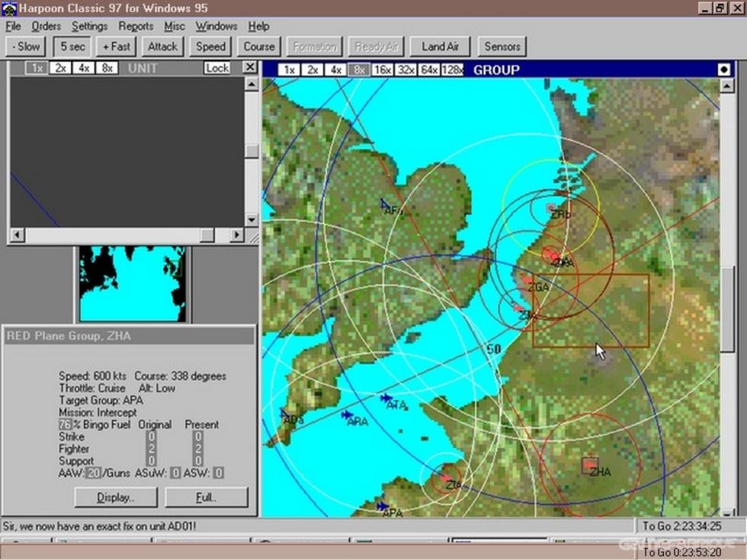Select the red plane group ZHA icon
This screenshot has height=560, width=747.
coord(590,465)
